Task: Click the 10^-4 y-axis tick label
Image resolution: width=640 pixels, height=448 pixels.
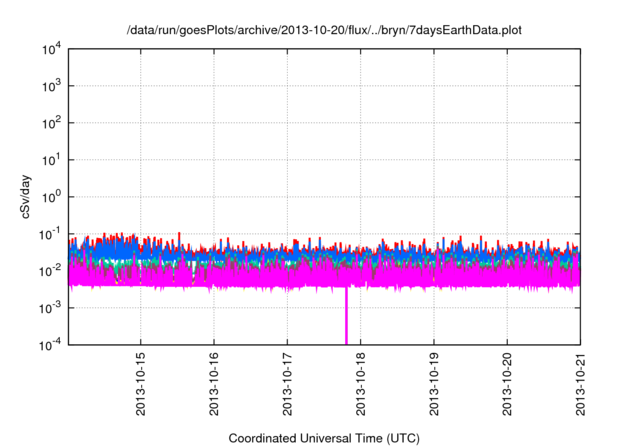Action: click(x=51, y=346)
